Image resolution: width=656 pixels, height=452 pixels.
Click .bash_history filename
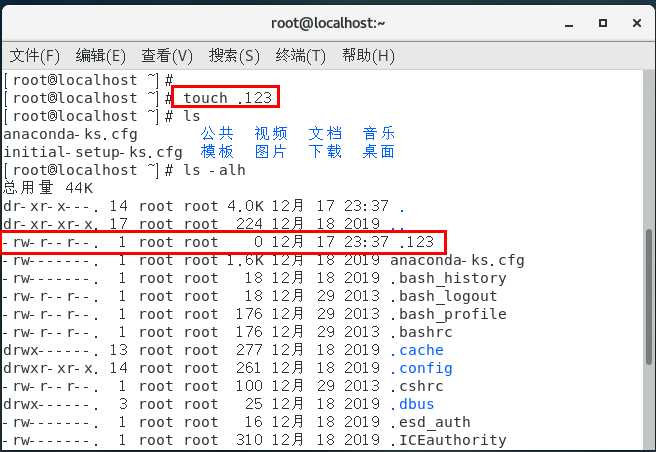click(448, 278)
